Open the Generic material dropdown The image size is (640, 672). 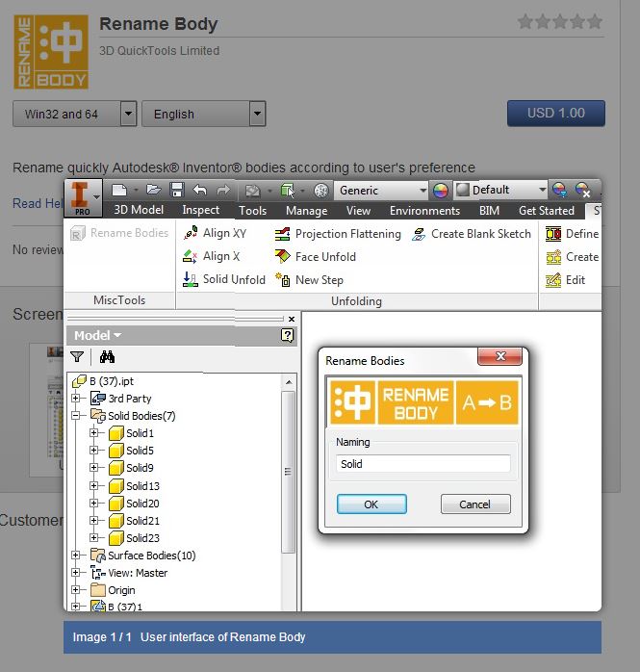pos(382,190)
